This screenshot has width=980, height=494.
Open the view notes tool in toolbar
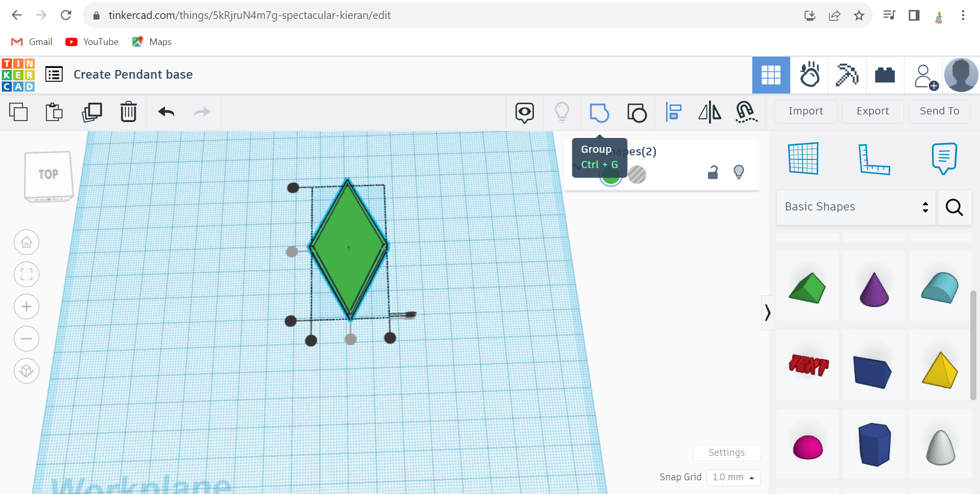[x=525, y=112]
